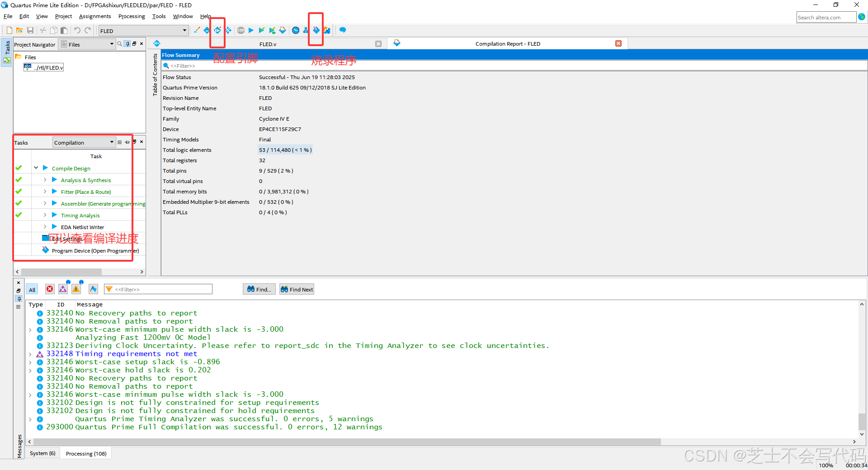Toggle the Project Navigator pin button

coord(128,44)
